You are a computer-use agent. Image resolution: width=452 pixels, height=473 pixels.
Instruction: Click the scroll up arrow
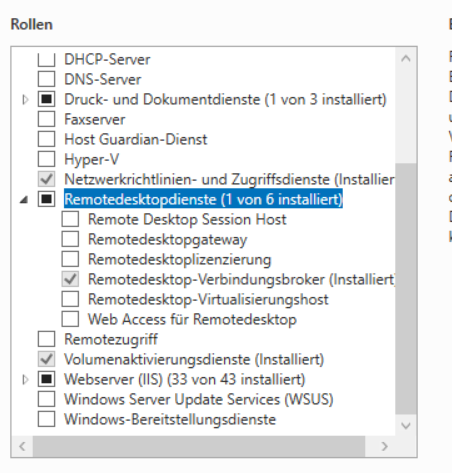coord(406,59)
